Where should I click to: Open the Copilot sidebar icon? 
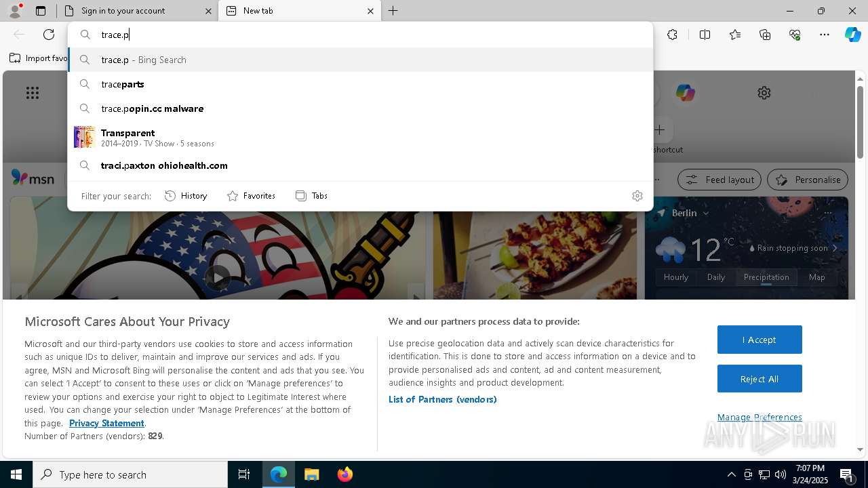pos(852,35)
